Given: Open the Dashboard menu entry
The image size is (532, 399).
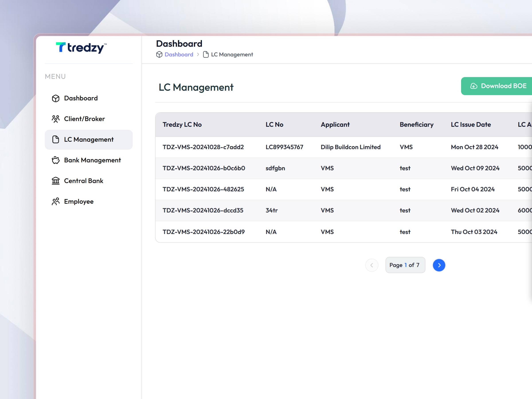Looking at the screenshot, I should click(x=80, y=98).
